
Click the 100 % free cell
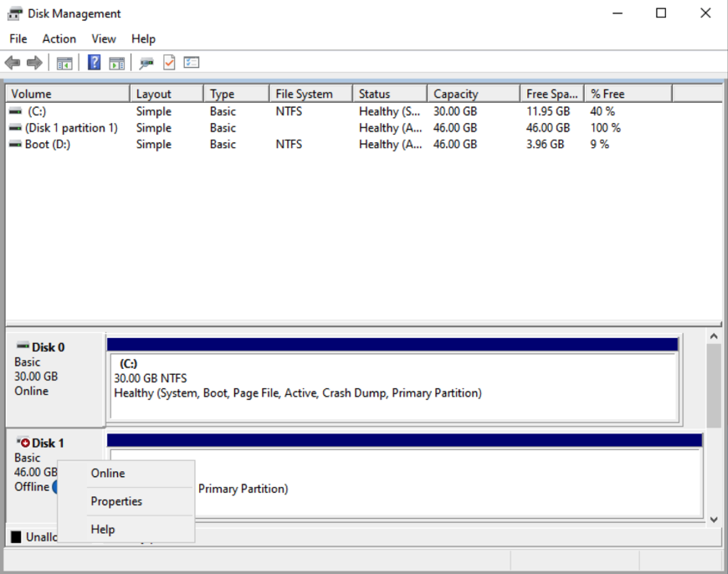pos(606,128)
